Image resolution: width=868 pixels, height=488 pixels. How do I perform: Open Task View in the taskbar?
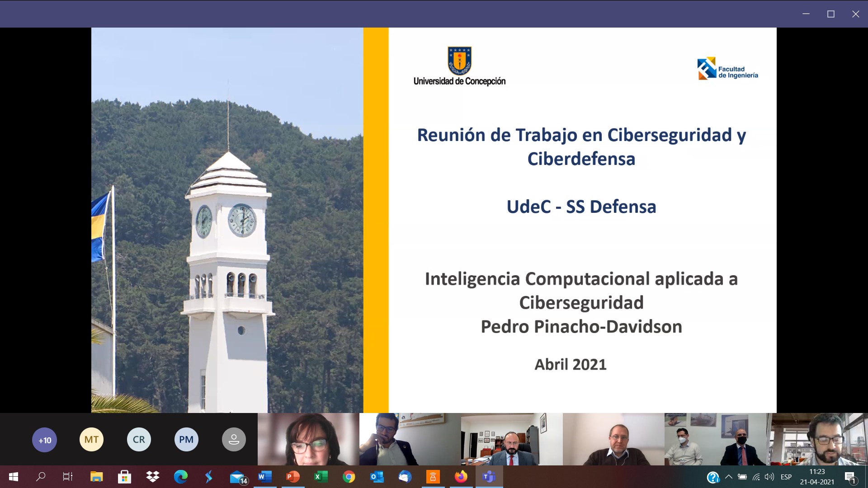point(68,477)
